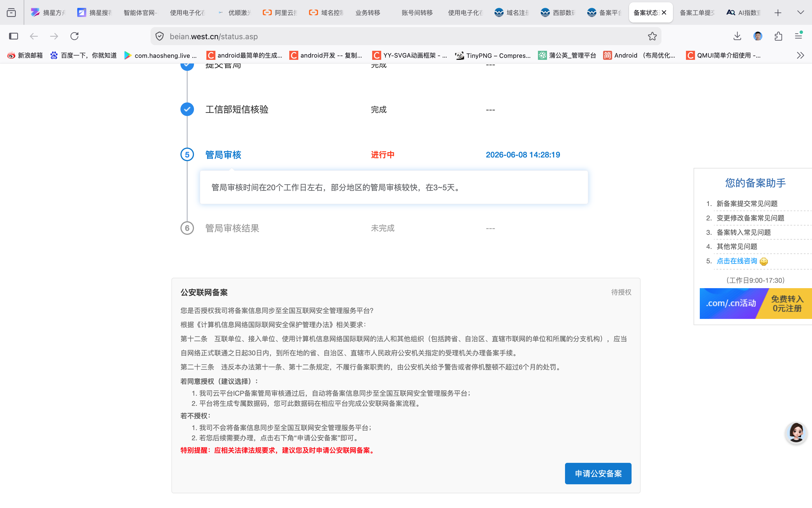This screenshot has height=508, width=812.
Task: Click 点击在线咨询 link
Action: pyautogui.click(x=737, y=261)
